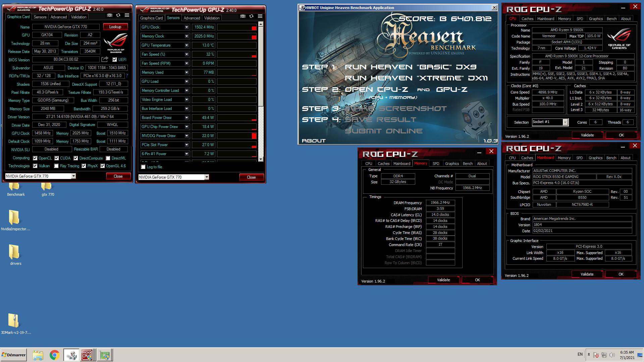Click HWBOT Heaven taskbar icon next to Chrome

pyautogui.click(x=71, y=355)
